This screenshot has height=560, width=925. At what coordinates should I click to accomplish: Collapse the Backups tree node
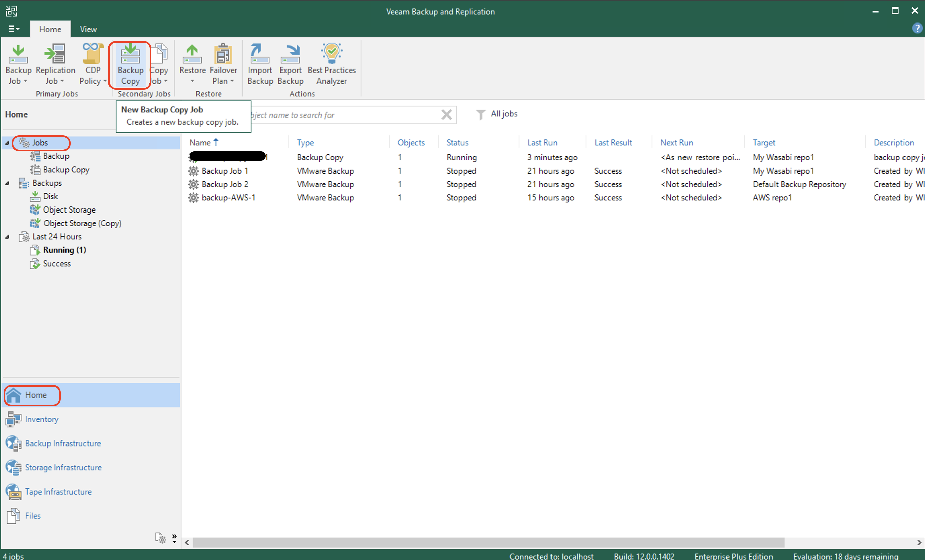[x=7, y=183]
